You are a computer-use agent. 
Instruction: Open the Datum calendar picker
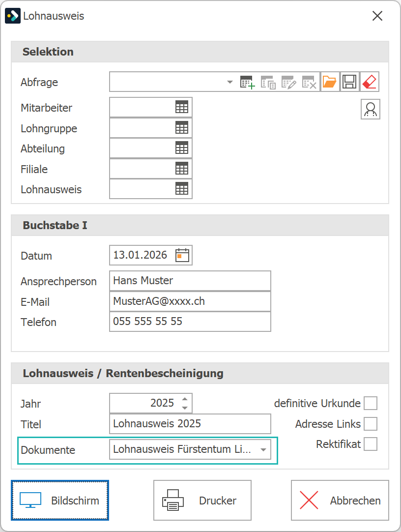click(182, 255)
